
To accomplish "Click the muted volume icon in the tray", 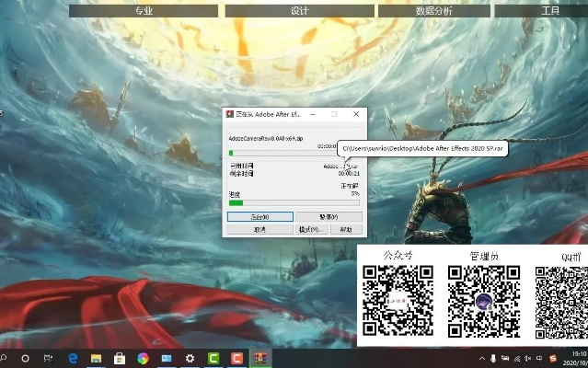I will coord(527,359).
